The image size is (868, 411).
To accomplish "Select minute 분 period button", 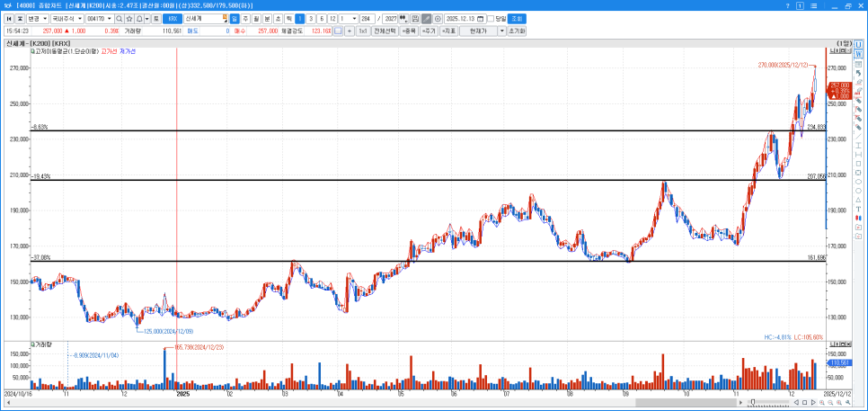I will (x=268, y=18).
